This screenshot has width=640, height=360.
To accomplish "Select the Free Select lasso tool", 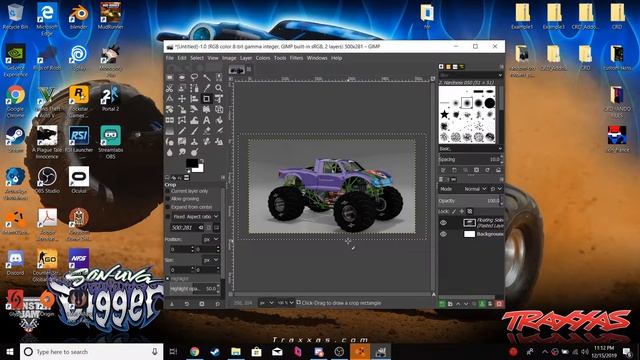I will [194, 78].
